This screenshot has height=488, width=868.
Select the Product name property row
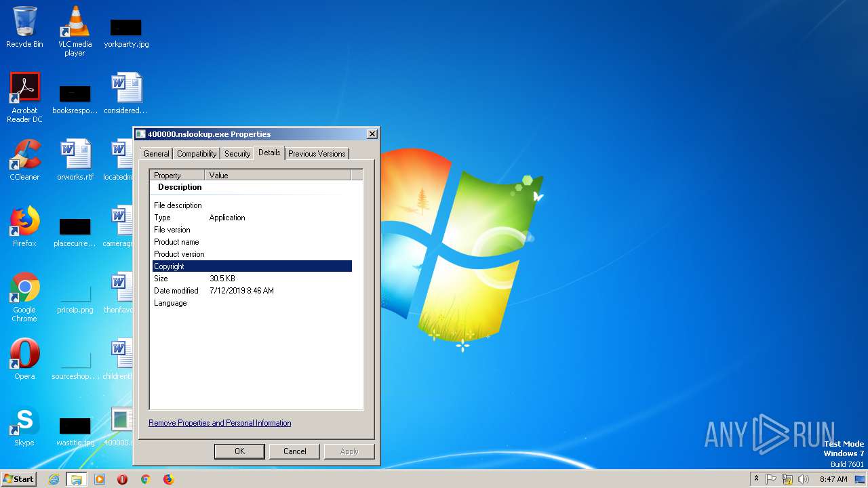(x=252, y=242)
